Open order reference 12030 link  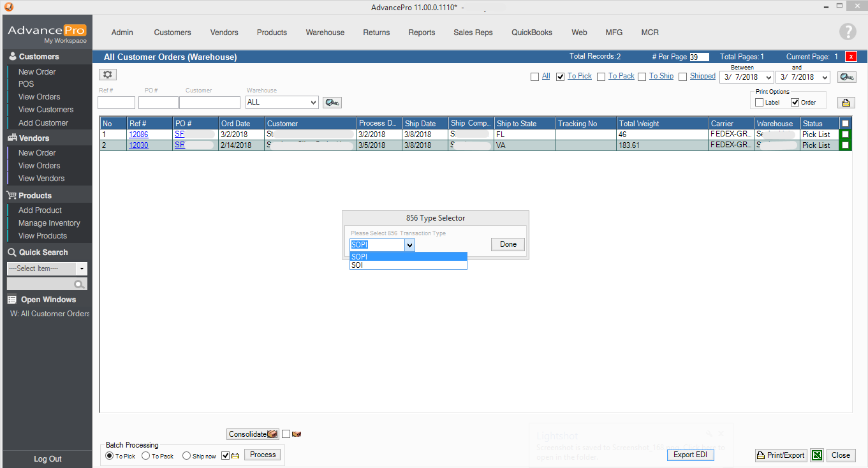138,145
